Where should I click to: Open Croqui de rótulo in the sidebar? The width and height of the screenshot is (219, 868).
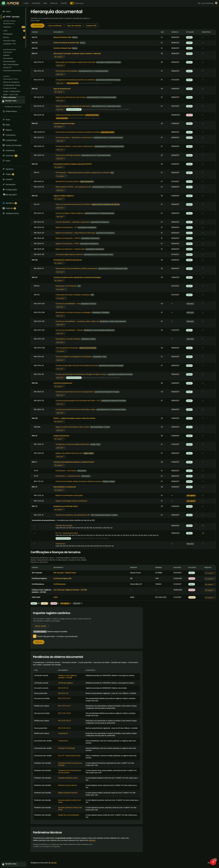[9, 88]
